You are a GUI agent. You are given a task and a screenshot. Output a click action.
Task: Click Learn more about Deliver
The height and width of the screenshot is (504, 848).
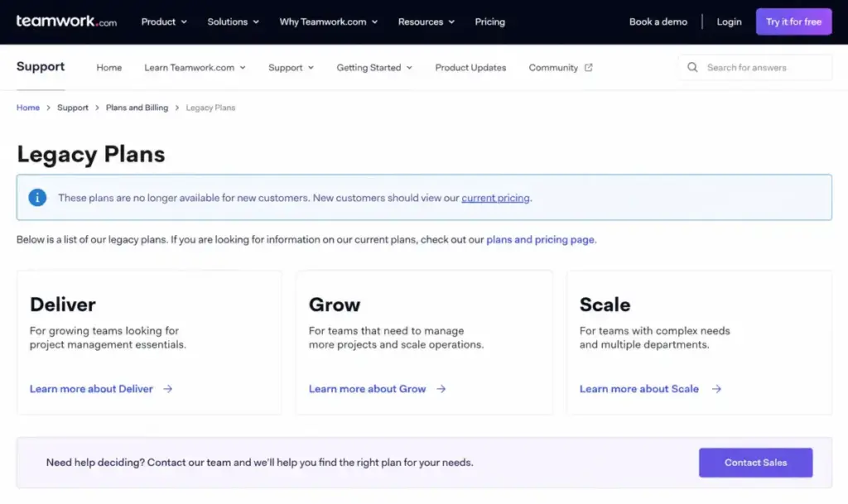pyautogui.click(x=91, y=389)
